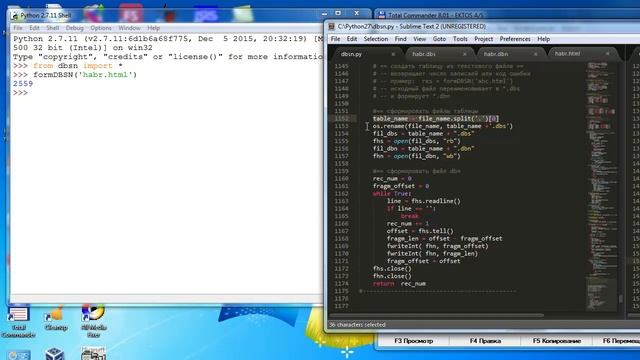This screenshot has width=640, height=360.
Task: Close the habr.html tab in Sublime
Action: pyautogui.click(x=607, y=53)
